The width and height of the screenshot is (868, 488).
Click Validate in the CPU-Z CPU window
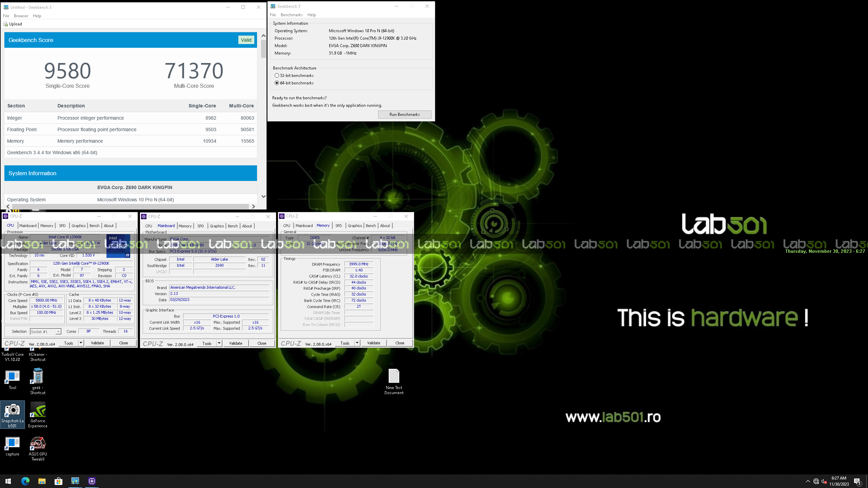(x=97, y=343)
